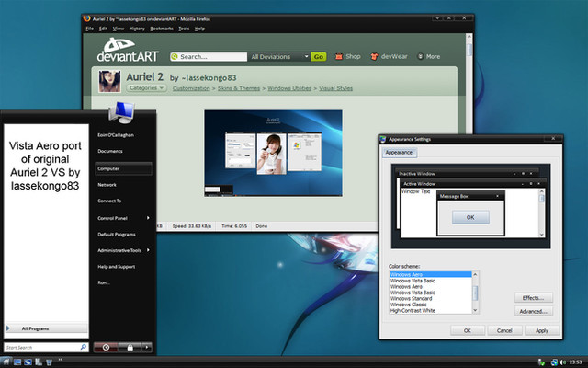The height and width of the screenshot is (368, 588).
Task: Click color scheme list scroll down arrow
Action: [x=476, y=310]
